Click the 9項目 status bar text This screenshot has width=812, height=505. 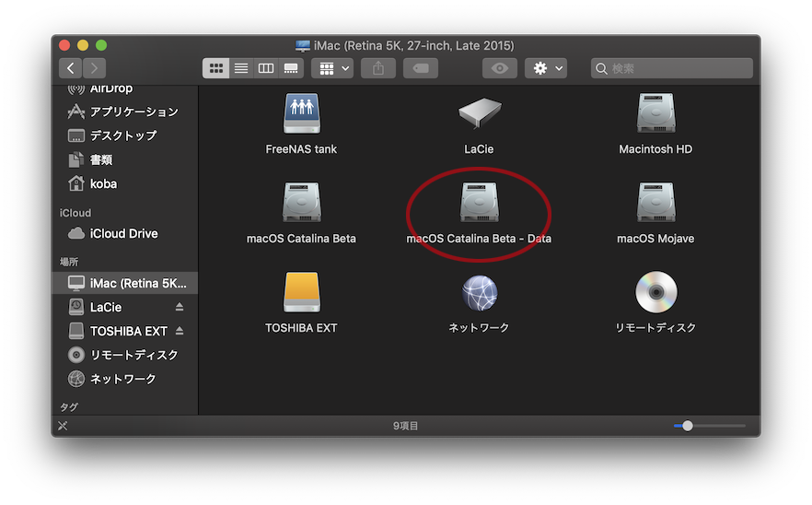pos(405,426)
